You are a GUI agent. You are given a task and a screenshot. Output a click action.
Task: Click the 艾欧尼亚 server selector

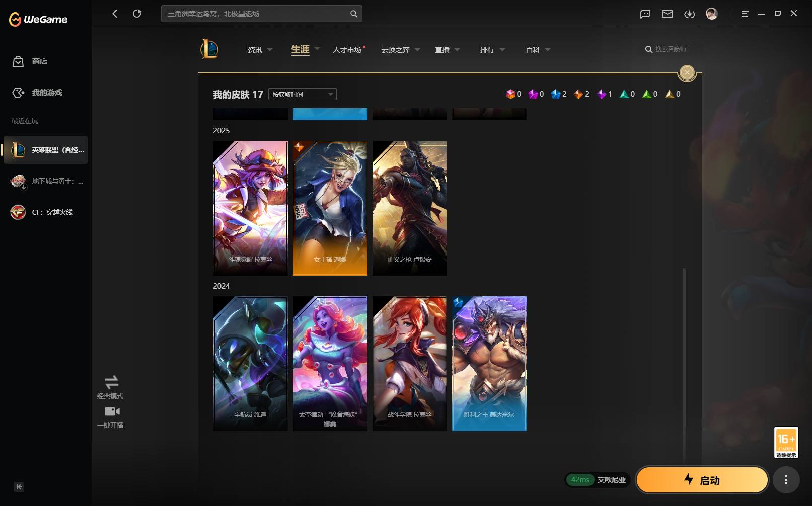click(x=612, y=480)
